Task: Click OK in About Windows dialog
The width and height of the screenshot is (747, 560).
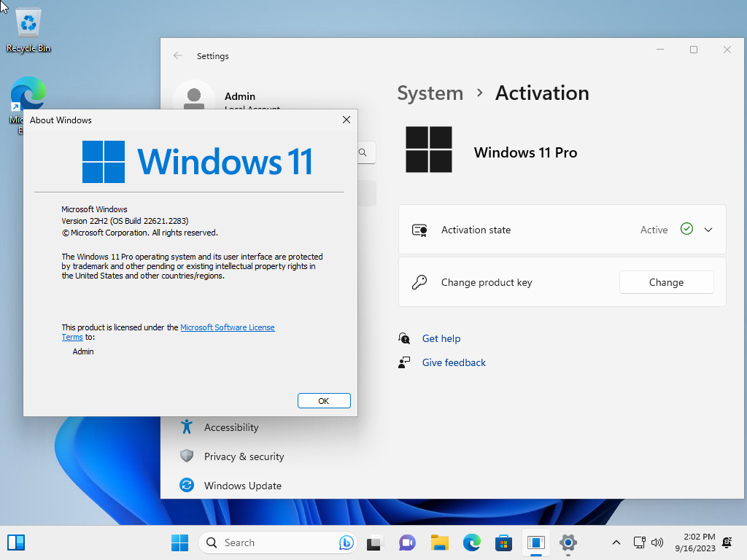Action: point(324,401)
